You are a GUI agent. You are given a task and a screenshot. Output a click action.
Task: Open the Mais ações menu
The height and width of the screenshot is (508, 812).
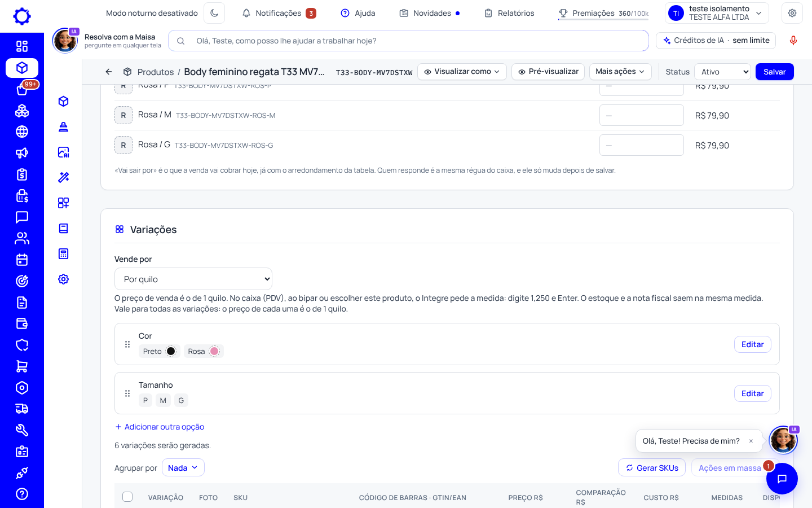pos(620,72)
